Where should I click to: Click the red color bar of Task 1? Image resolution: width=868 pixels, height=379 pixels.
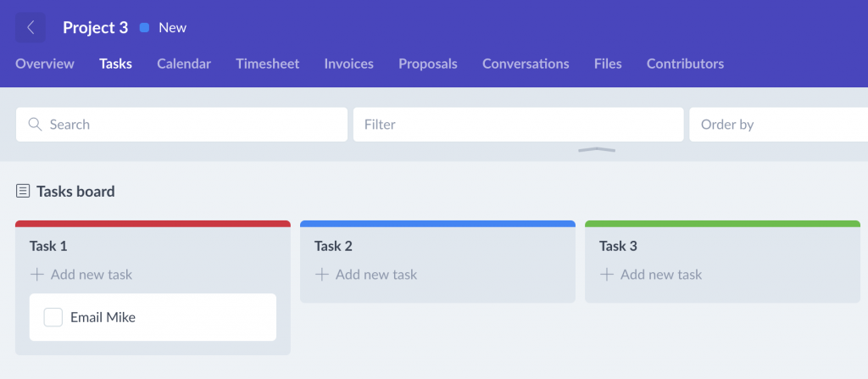pos(153,224)
